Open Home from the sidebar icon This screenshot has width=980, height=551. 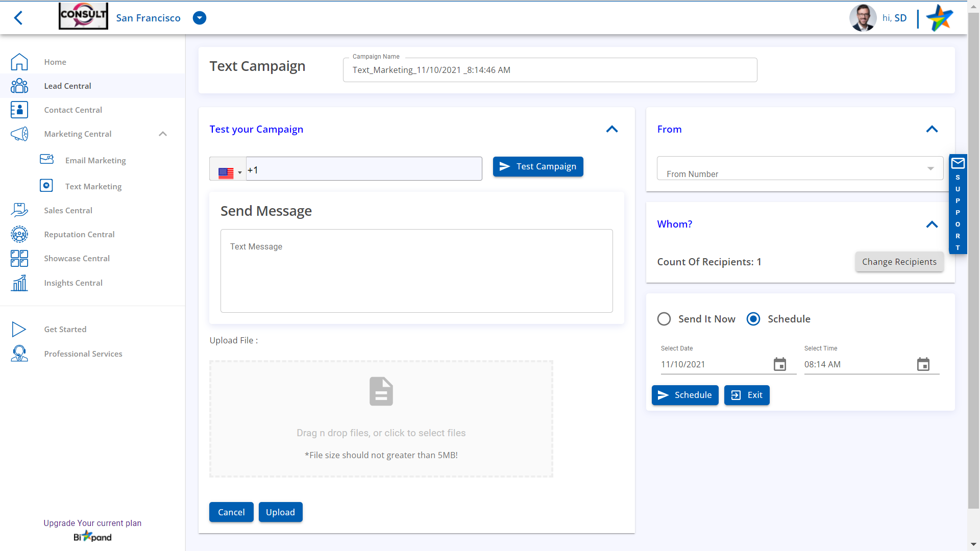(19, 62)
